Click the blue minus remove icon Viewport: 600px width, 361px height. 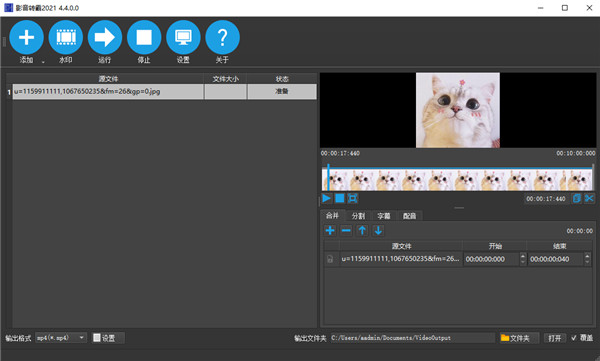(346, 230)
